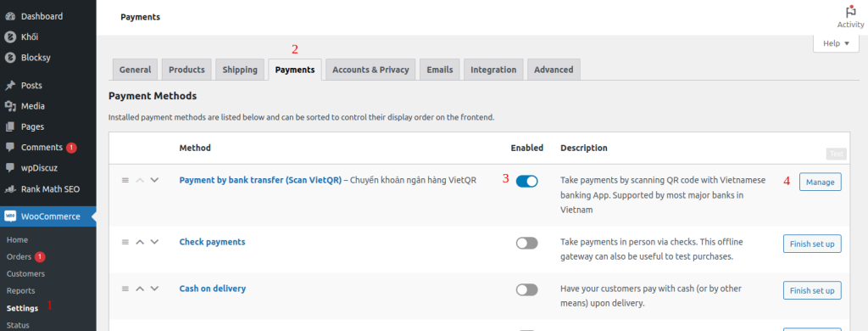The height and width of the screenshot is (331, 868).
Task: Click the Pages icon in sidebar
Action: [x=10, y=126]
